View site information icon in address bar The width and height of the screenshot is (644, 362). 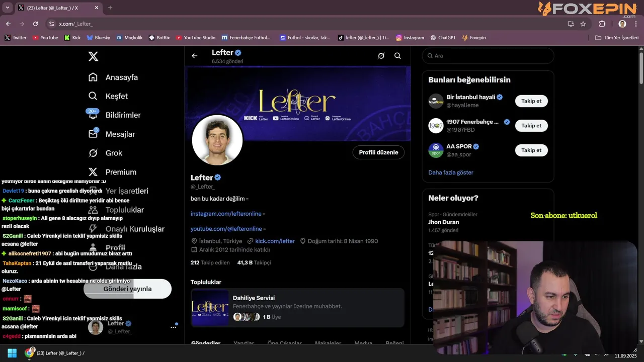tap(51, 24)
